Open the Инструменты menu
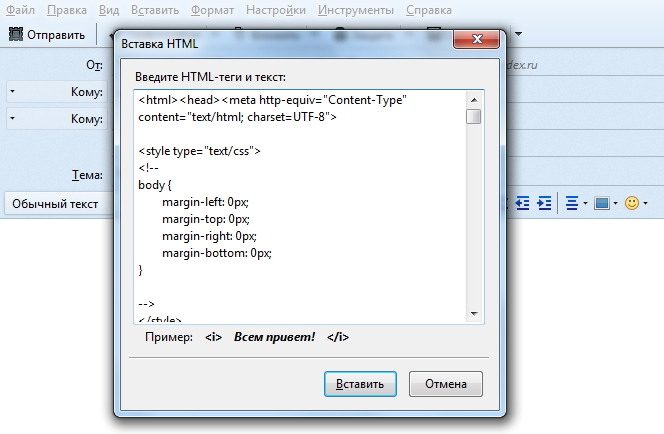 (x=357, y=10)
